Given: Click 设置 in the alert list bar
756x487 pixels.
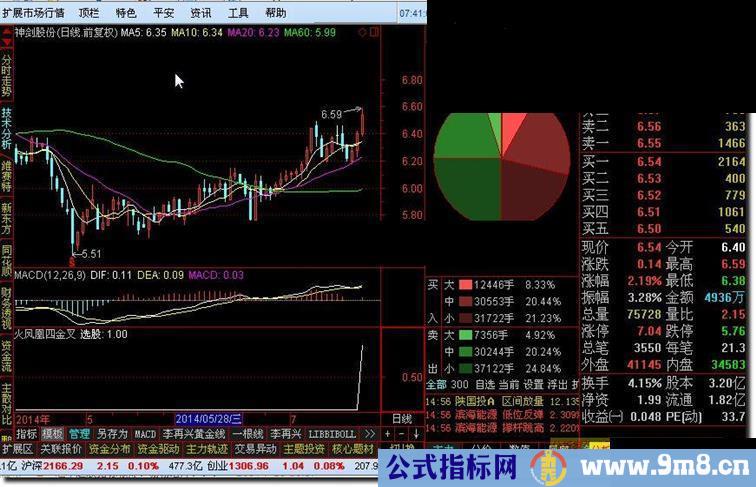Looking at the screenshot, I should [533, 384].
